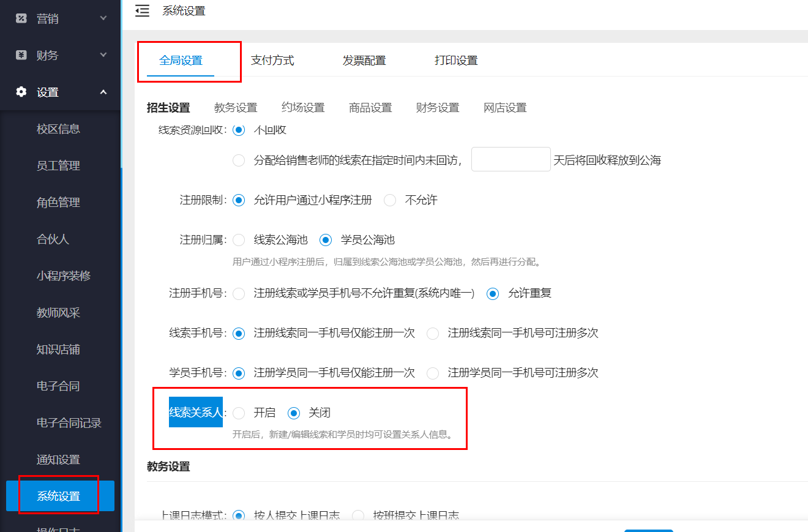
Task: Switch to the 打印设置 tab
Action: pyautogui.click(x=455, y=60)
